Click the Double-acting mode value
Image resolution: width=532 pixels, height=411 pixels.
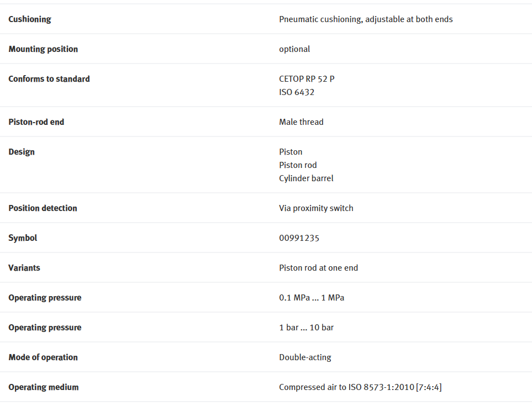point(305,357)
